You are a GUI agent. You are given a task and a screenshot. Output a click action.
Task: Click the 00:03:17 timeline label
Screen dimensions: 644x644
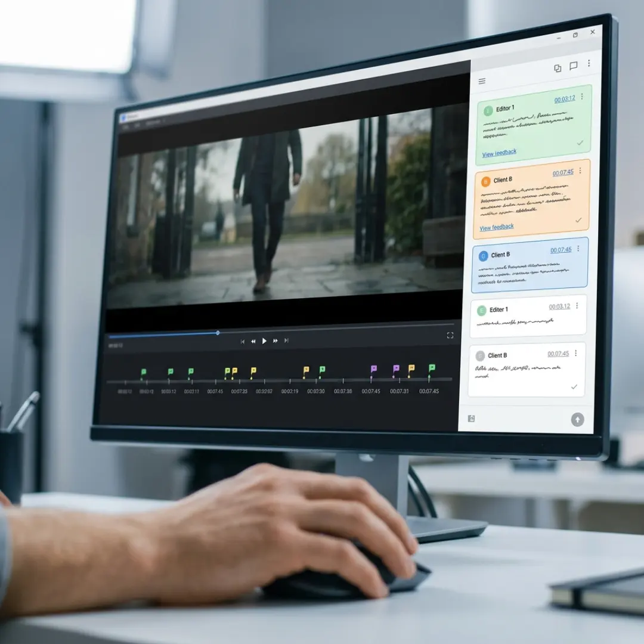click(x=191, y=391)
